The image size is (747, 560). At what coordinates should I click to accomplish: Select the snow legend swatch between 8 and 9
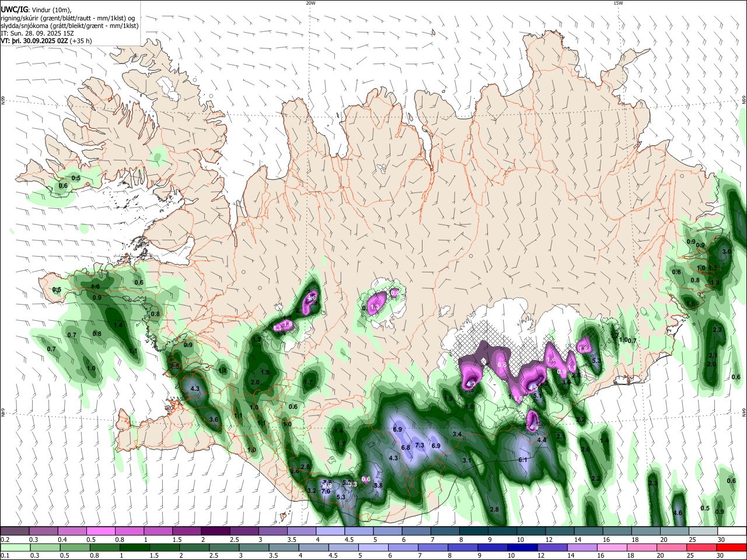(474, 531)
